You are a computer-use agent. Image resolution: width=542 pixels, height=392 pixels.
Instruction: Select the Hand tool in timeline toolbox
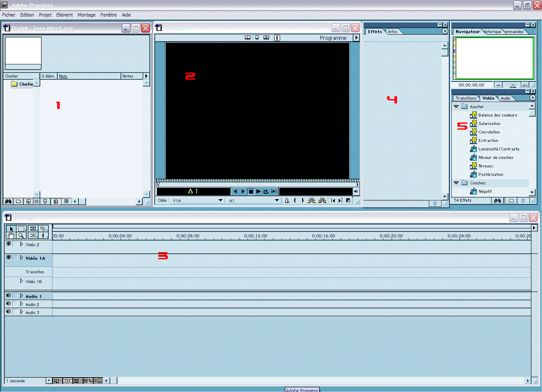pyautogui.click(x=11, y=236)
